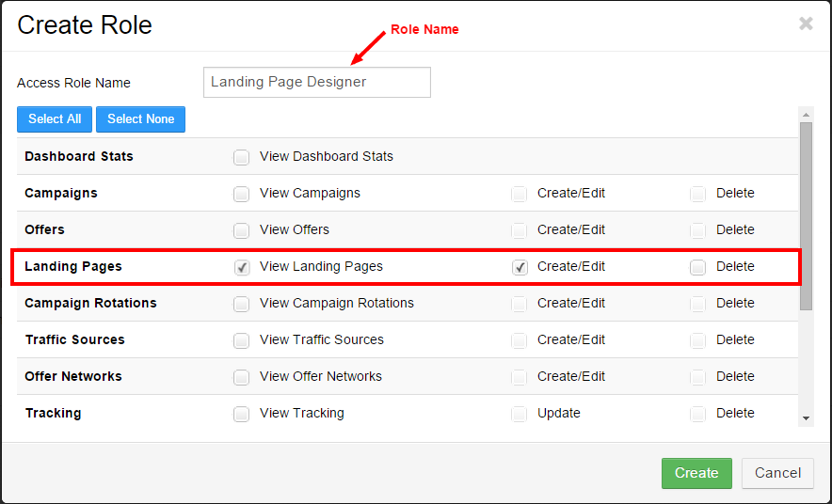Viewport: 832px width, 504px height.
Task: Check the View Tracking checkbox
Action: click(x=242, y=414)
